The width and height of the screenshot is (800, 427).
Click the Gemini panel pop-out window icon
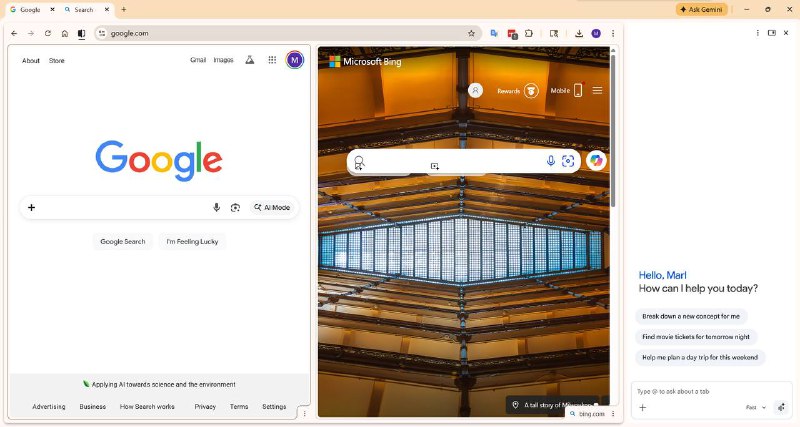772,33
